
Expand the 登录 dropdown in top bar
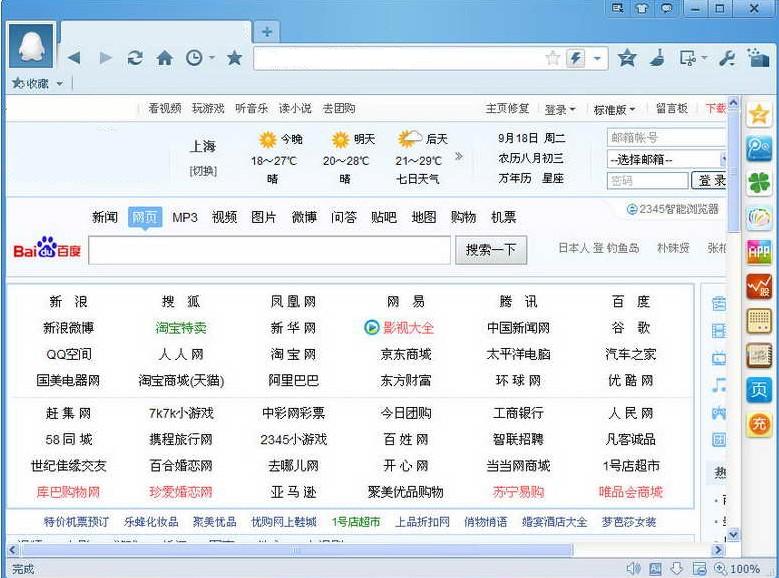(x=560, y=109)
